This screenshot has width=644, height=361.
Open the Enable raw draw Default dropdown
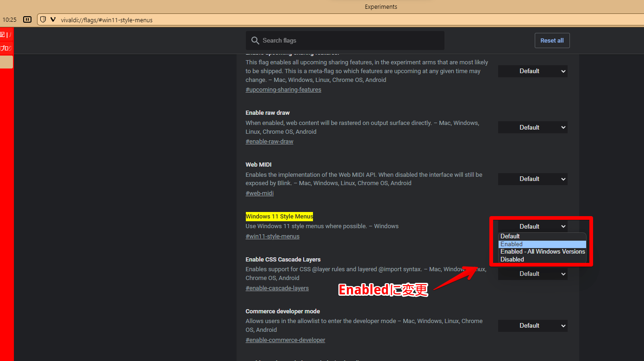click(x=533, y=127)
